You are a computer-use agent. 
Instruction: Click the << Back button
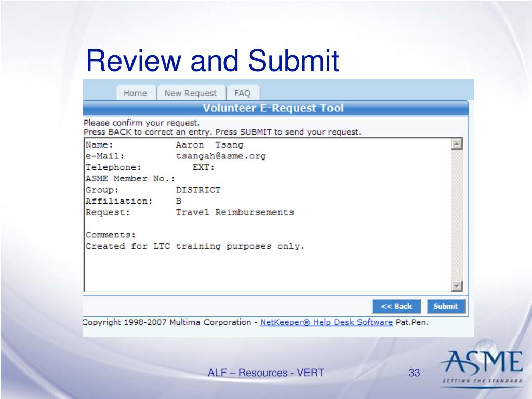[396, 307]
